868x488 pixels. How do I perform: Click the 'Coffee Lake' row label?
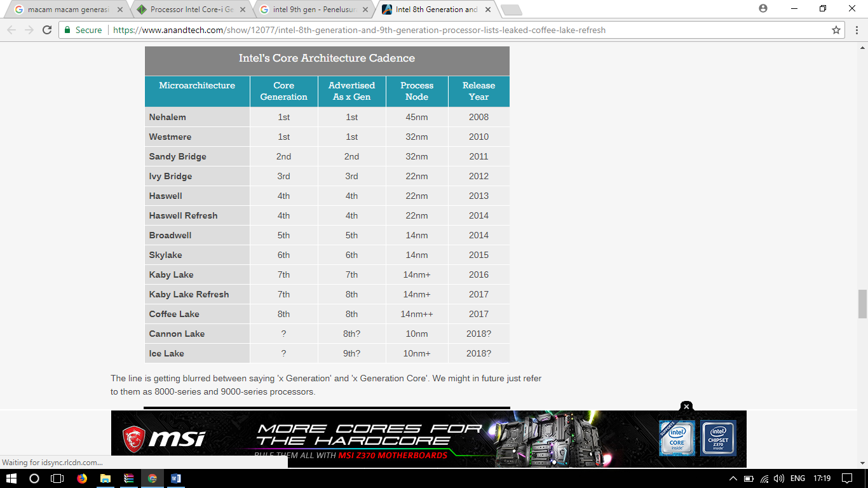[x=174, y=314]
